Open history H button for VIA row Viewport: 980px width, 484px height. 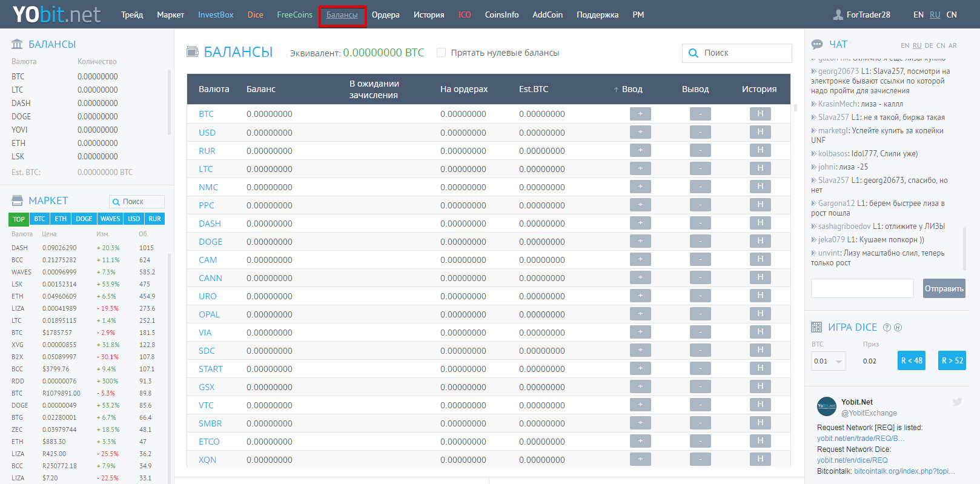point(760,332)
